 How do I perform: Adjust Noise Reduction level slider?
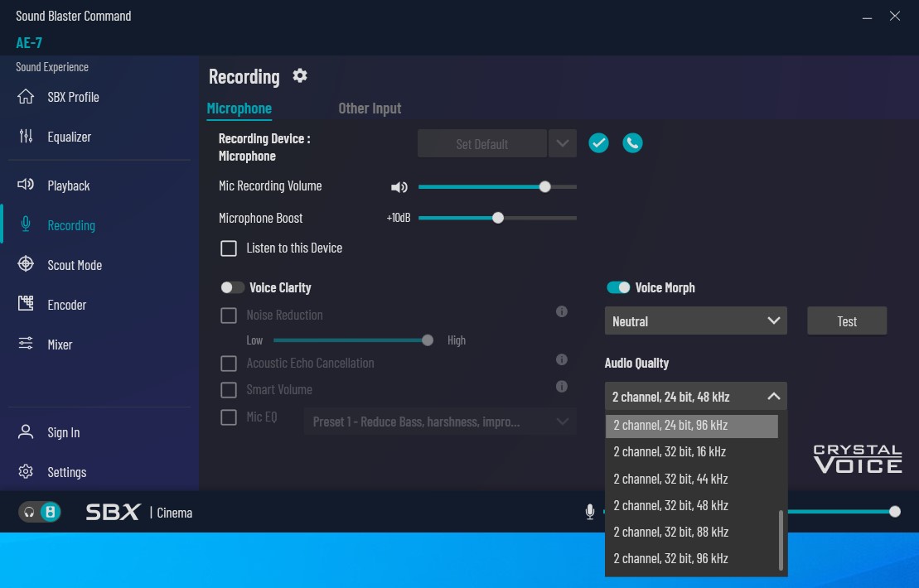(353, 340)
